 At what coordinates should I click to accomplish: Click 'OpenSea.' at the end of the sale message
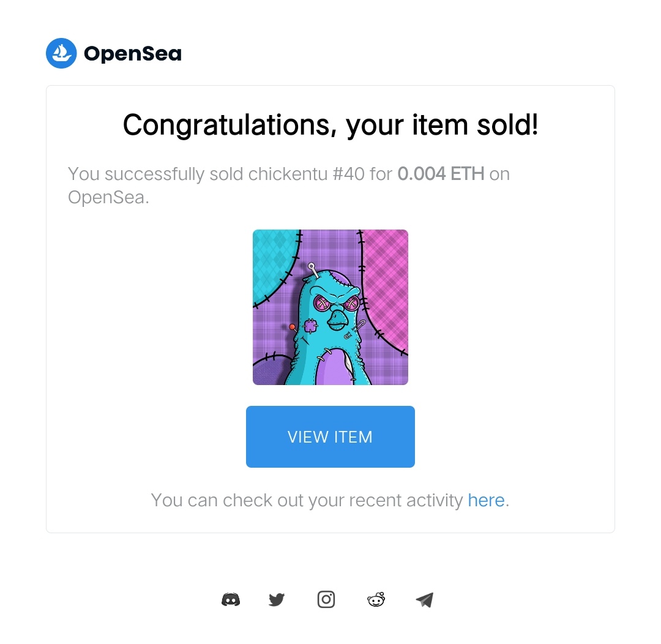tap(109, 197)
